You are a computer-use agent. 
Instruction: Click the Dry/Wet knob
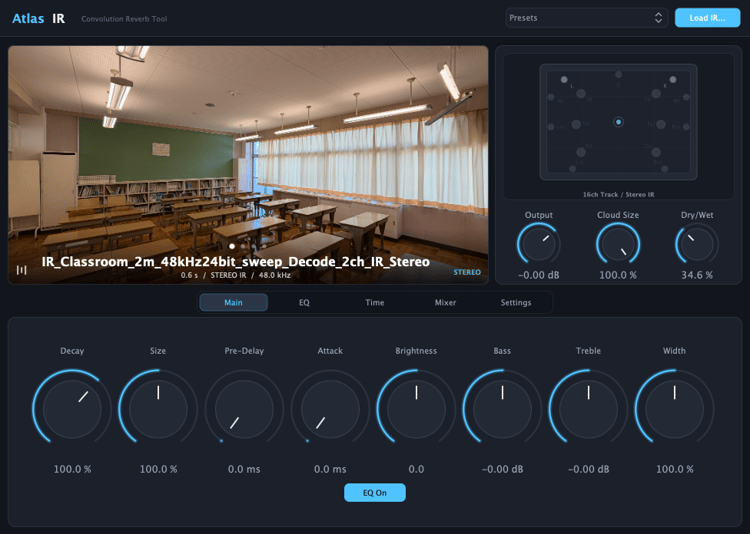tap(697, 244)
